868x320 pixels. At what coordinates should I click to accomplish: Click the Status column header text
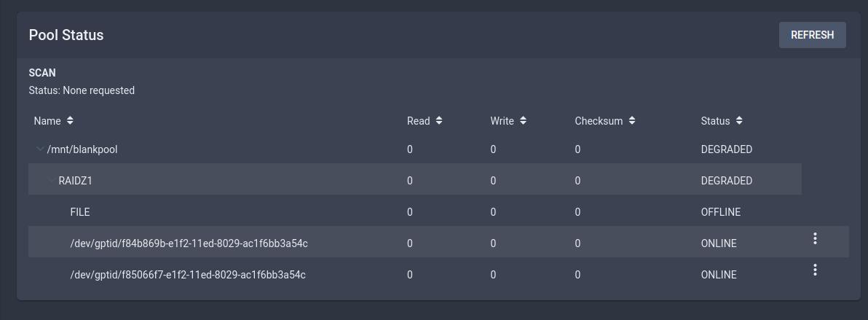click(715, 121)
